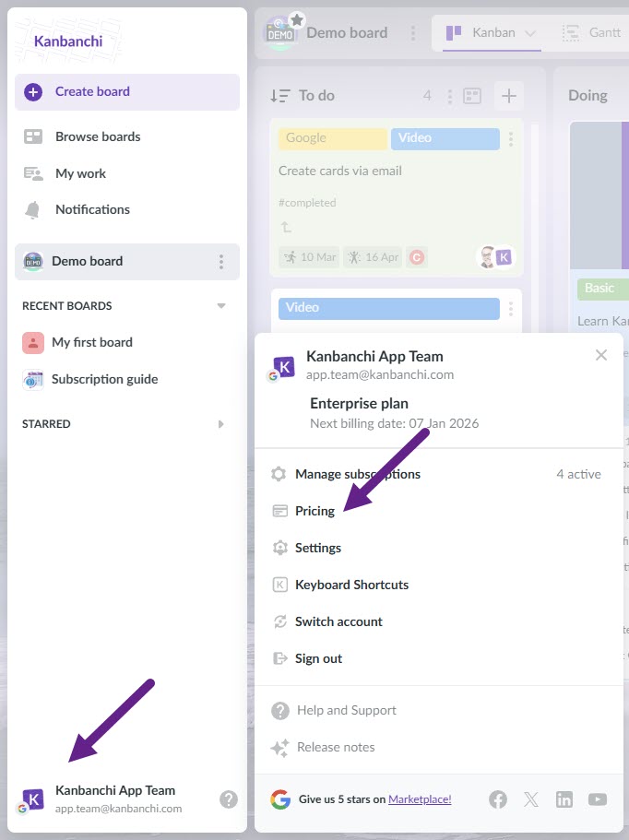Click the Notifications bell icon
The height and width of the screenshot is (840, 629).
point(32,210)
